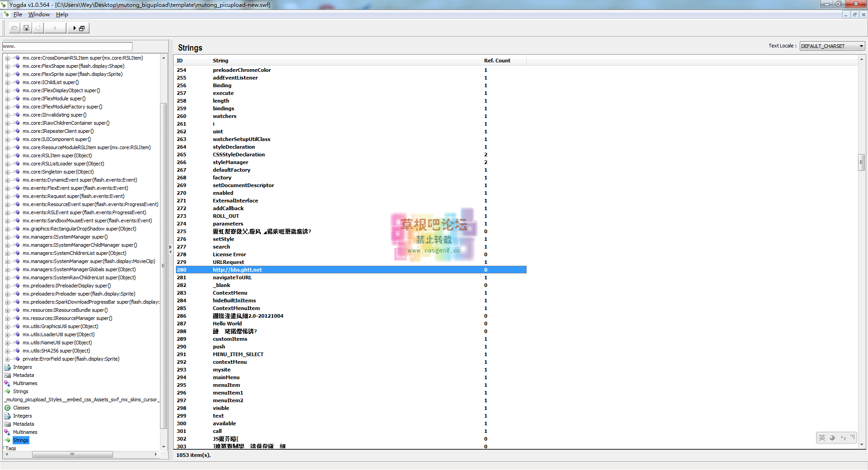Click the reload arrow toolbar icon
This screenshot has height=470, width=868.
tap(38, 28)
